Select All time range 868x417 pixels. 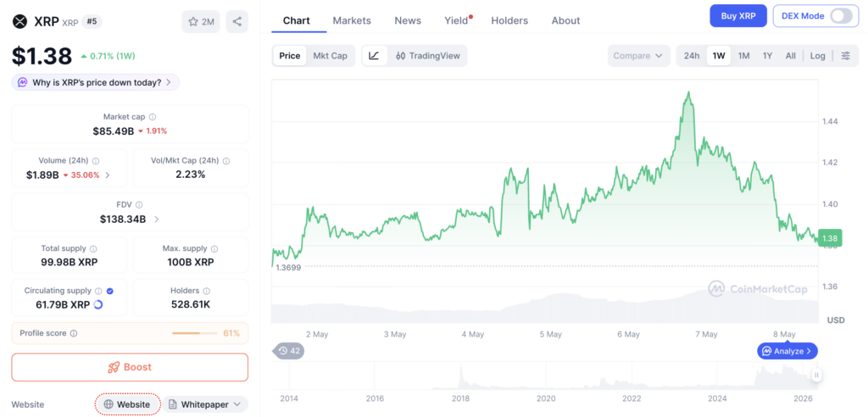[791, 56]
